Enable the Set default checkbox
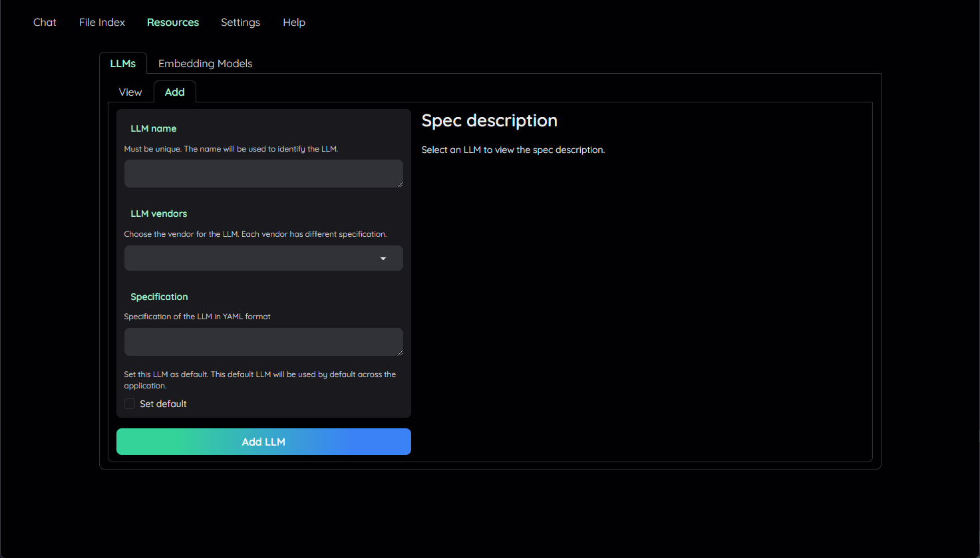This screenshot has width=980, height=558. [130, 404]
